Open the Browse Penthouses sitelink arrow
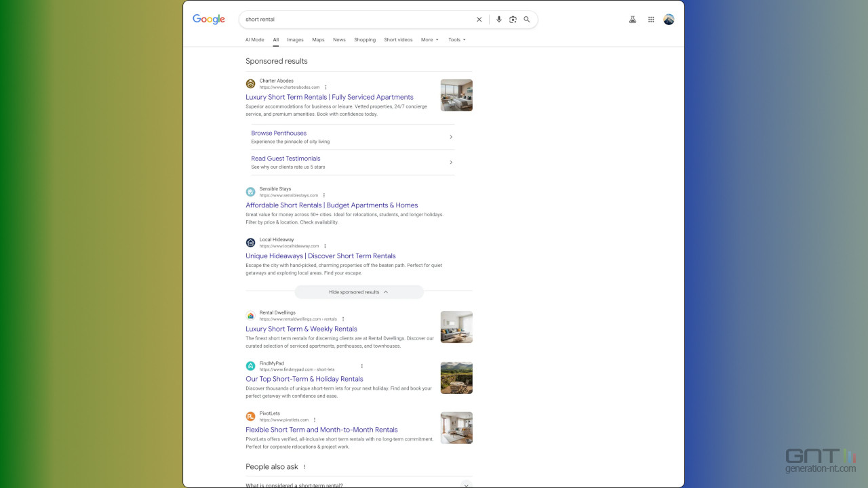Viewport: 868px width, 488px height. click(451, 137)
